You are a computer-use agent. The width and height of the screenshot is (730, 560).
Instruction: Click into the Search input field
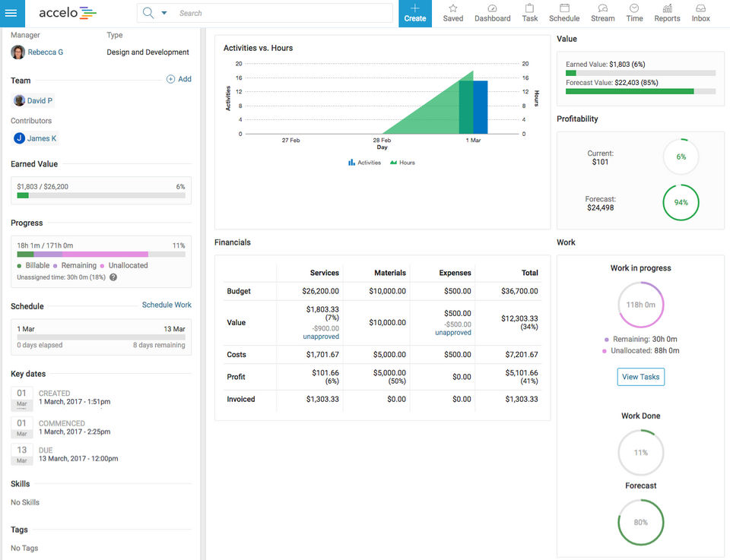pos(281,13)
